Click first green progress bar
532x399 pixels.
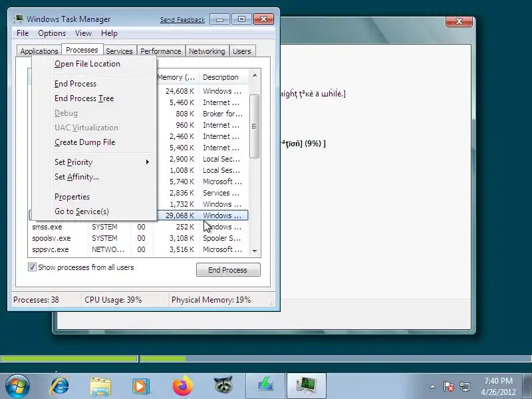(69, 358)
